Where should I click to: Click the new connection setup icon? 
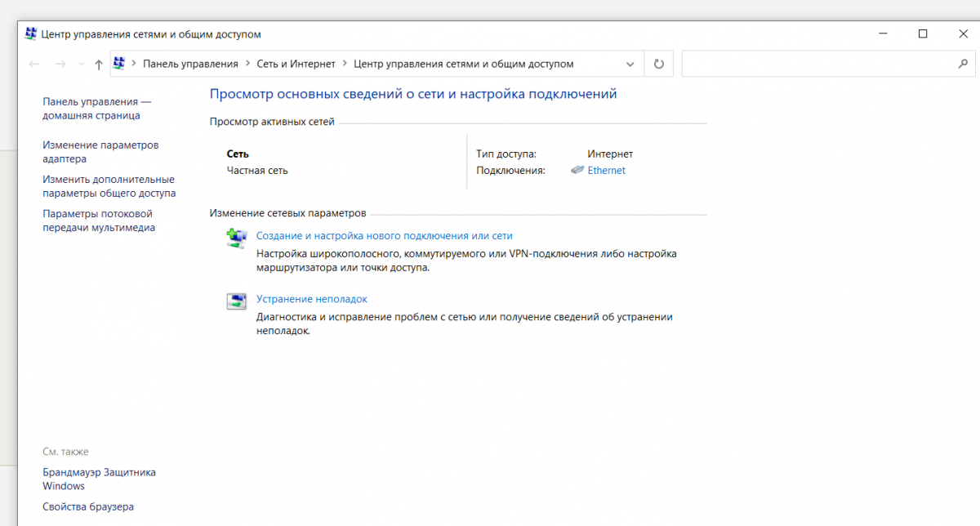236,238
